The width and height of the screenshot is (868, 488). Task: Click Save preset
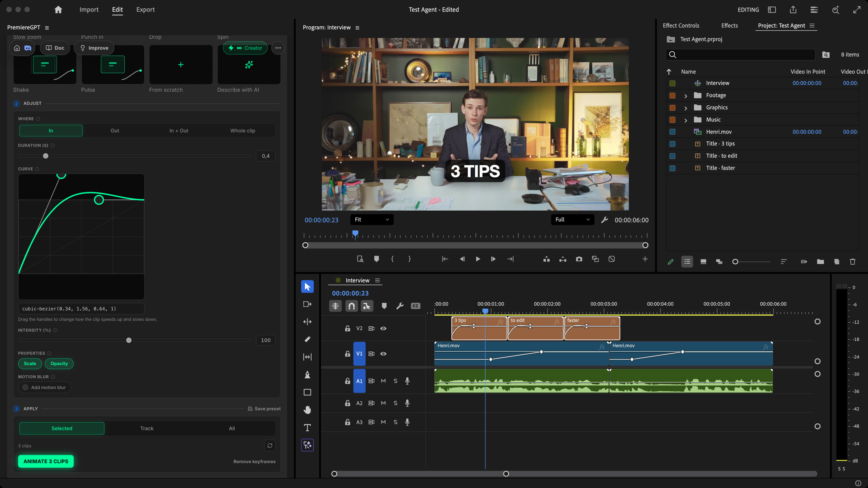pos(264,409)
